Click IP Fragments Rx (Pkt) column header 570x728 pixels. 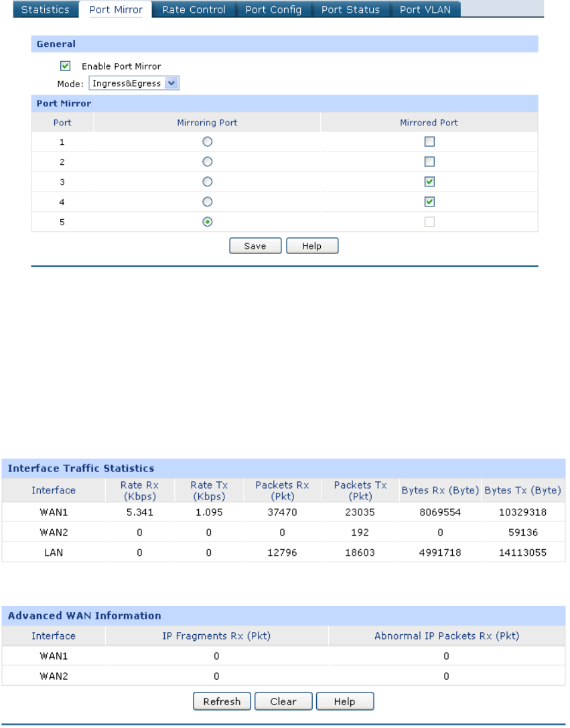pos(216,635)
